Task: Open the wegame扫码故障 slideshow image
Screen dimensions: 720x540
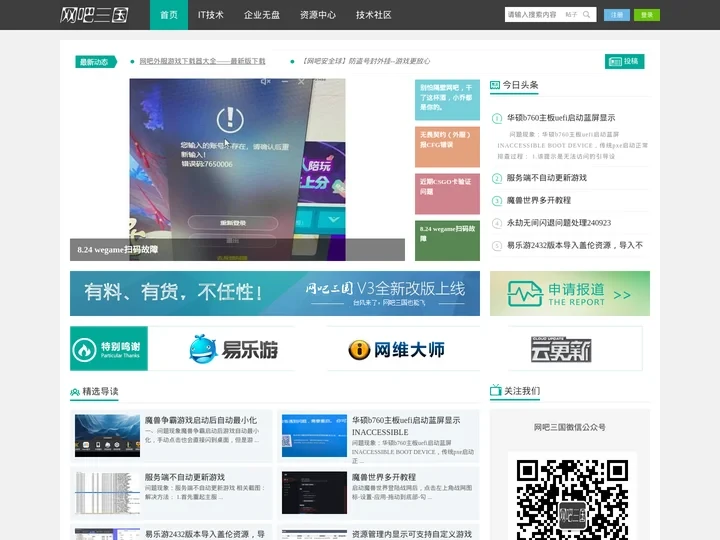Action: 237,169
